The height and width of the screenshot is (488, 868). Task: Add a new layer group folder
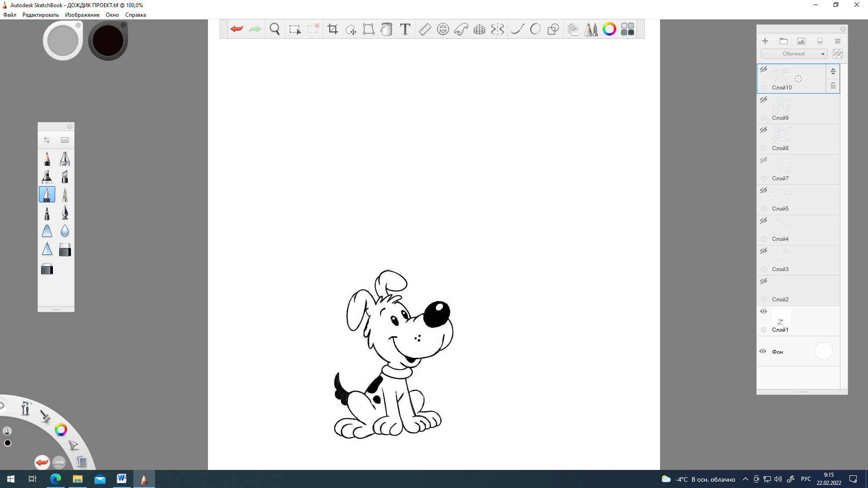point(783,41)
